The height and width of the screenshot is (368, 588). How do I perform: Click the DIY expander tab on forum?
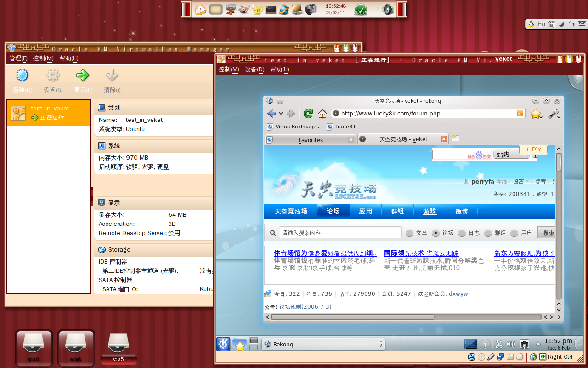click(533, 149)
